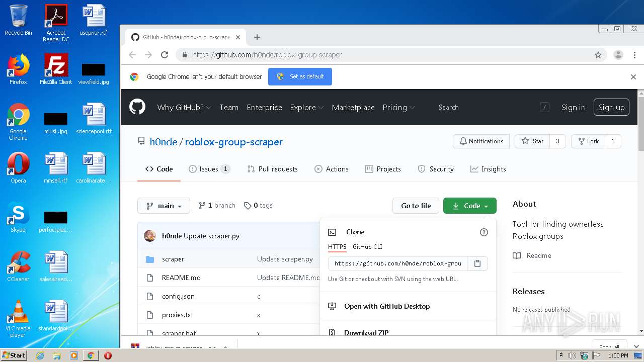Click the README.md file icon
The width and height of the screenshot is (644, 362).
tap(149, 278)
